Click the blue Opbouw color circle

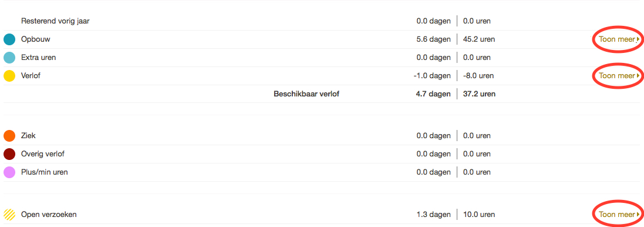(9, 39)
